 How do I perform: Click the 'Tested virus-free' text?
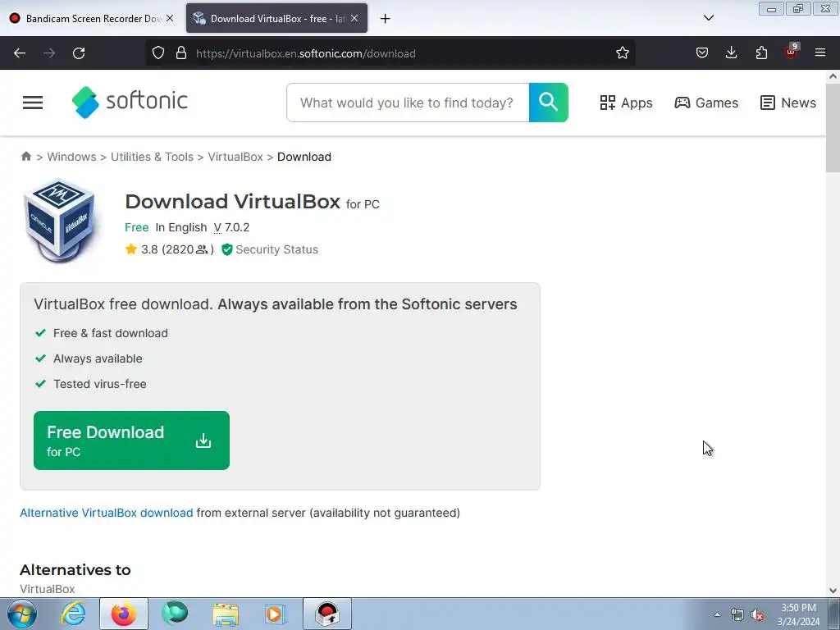[99, 384]
